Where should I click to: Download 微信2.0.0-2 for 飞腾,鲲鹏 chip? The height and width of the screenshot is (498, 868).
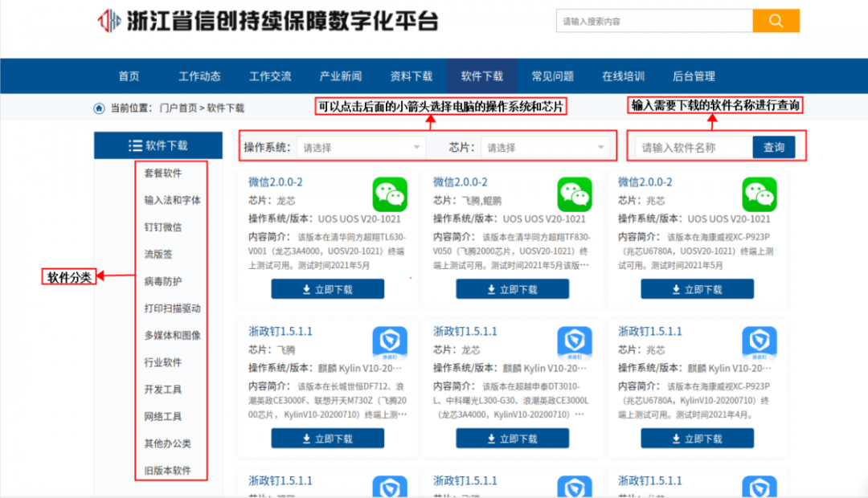[x=513, y=289]
